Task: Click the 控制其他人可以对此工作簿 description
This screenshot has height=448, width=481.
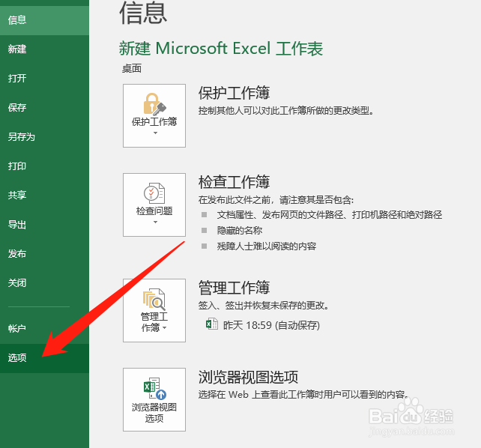Action: pos(286,110)
